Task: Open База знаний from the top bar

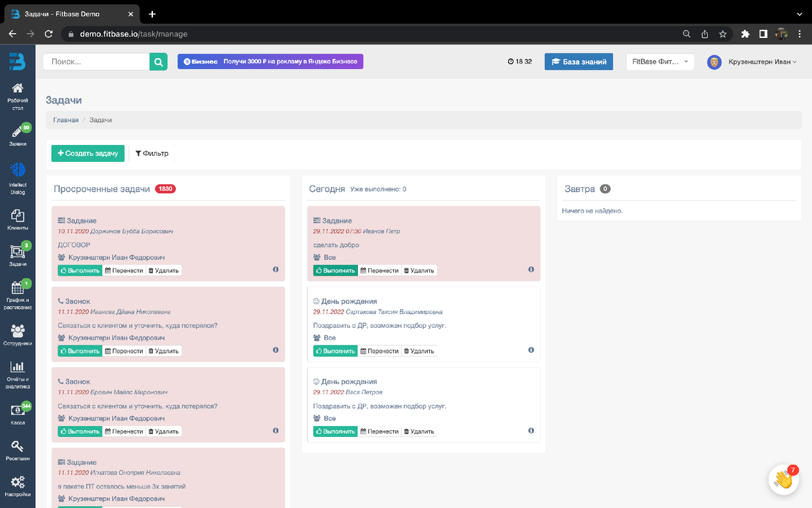Action: (x=579, y=62)
